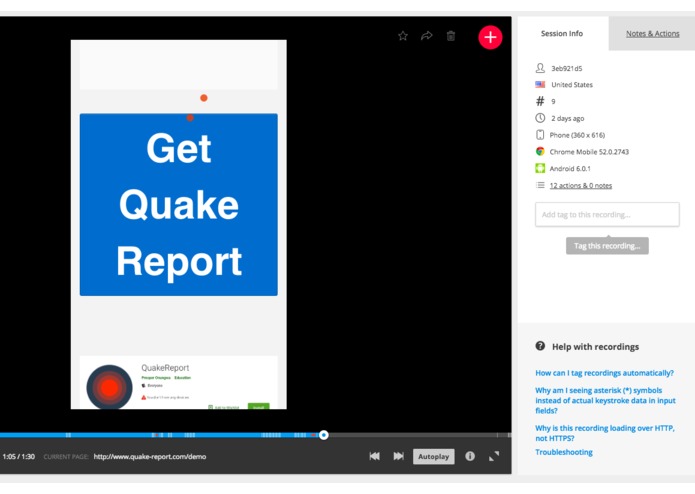Star this recording as favorite
Viewport: 695px width, 494px height.
402,36
